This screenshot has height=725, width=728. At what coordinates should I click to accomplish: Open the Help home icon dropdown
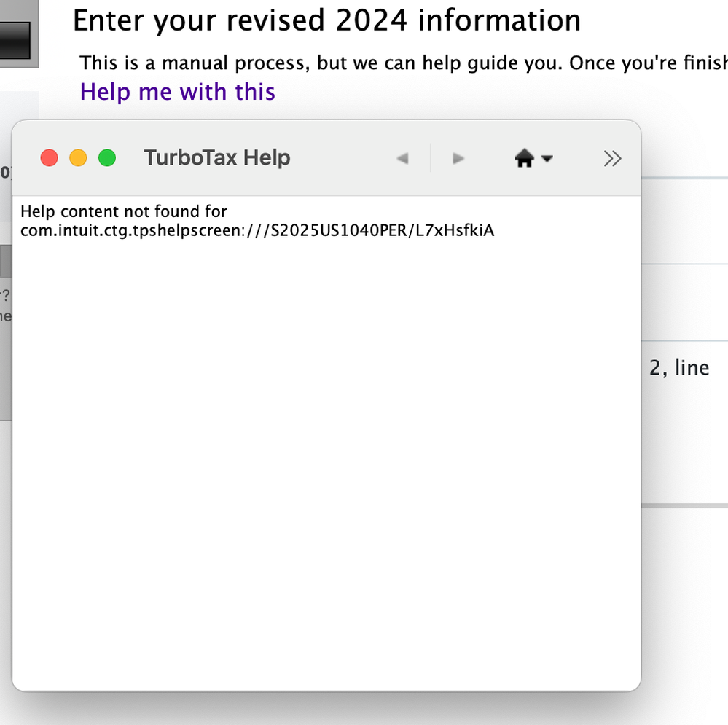(x=533, y=158)
